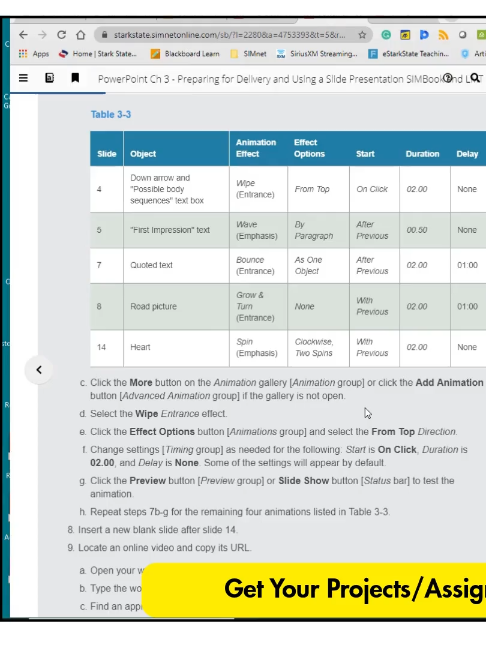Image resolution: width=486 pixels, height=648 pixels.
Task: Open Home | Stark State bookmark
Action: (98, 54)
